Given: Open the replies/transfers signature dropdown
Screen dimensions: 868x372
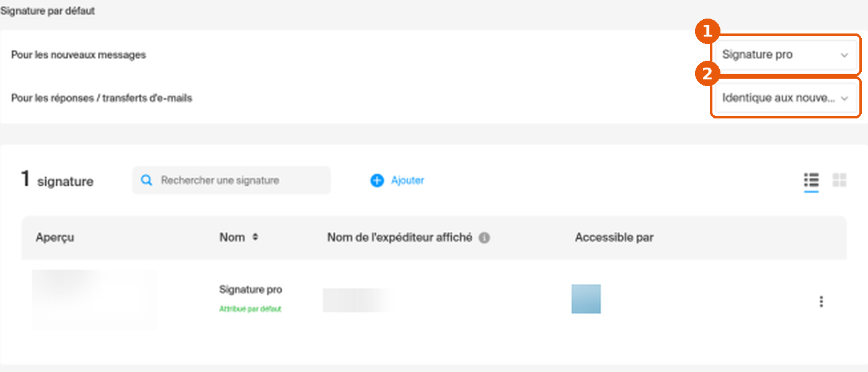Looking at the screenshot, I should coord(786,98).
